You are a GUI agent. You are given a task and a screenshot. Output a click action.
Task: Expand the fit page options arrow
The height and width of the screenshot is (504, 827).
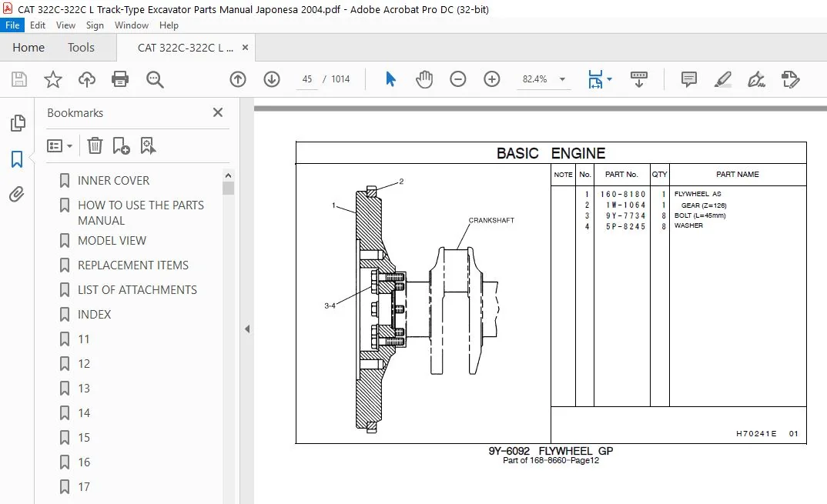point(610,79)
